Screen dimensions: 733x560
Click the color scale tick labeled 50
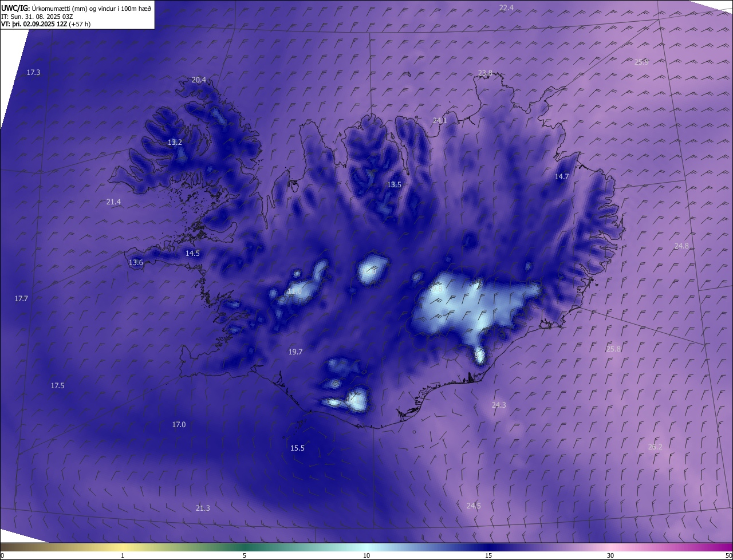(728, 555)
